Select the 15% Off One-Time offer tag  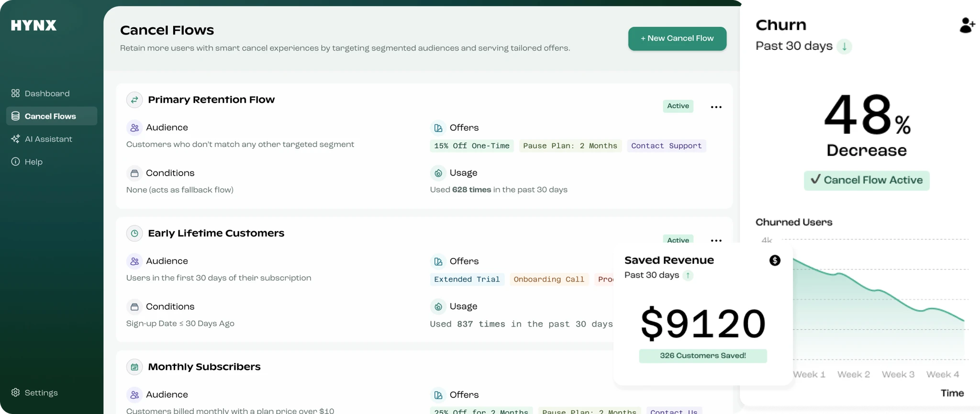coord(472,146)
